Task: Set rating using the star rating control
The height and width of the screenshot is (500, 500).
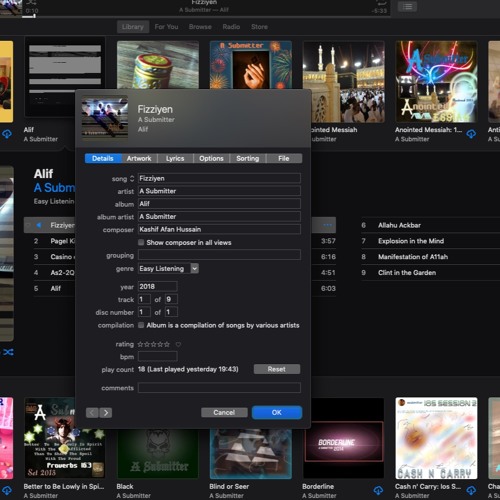Action: pyautogui.click(x=154, y=344)
